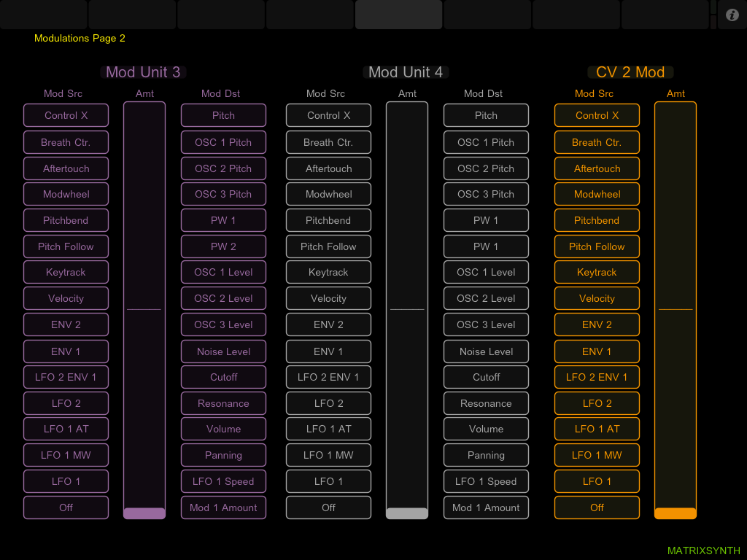The image size is (747, 560).
Task: Choose Panning as Mod Unit 4 destination
Action: pos(486,455)
